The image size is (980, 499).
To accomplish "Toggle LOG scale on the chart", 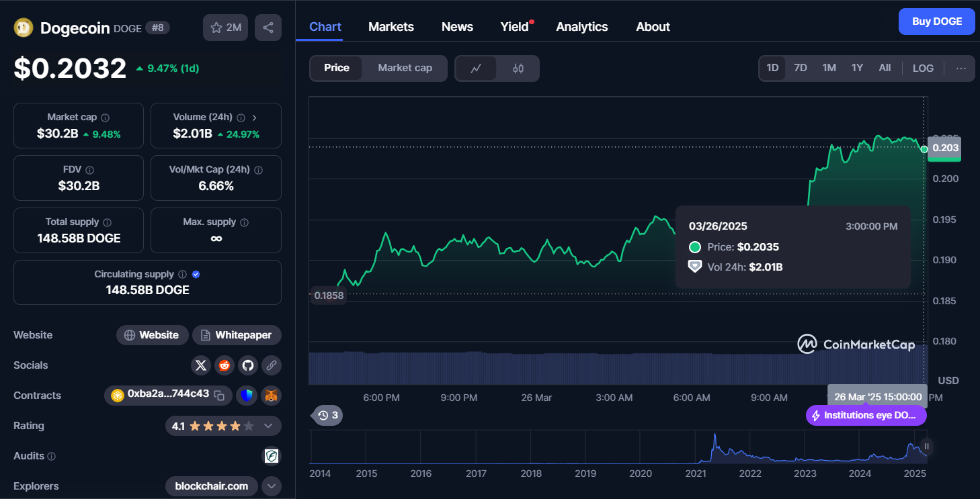I will (923, 68).
